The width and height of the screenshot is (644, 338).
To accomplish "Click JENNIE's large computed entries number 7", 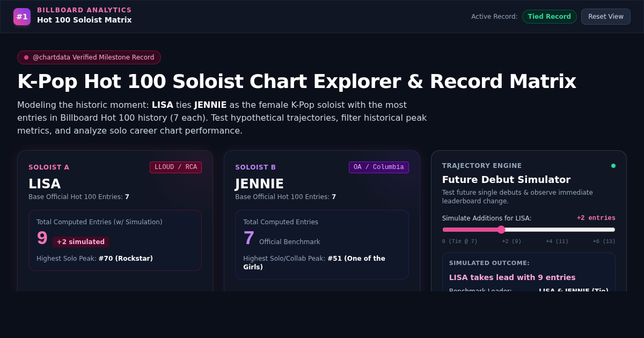I will [248, 238].
